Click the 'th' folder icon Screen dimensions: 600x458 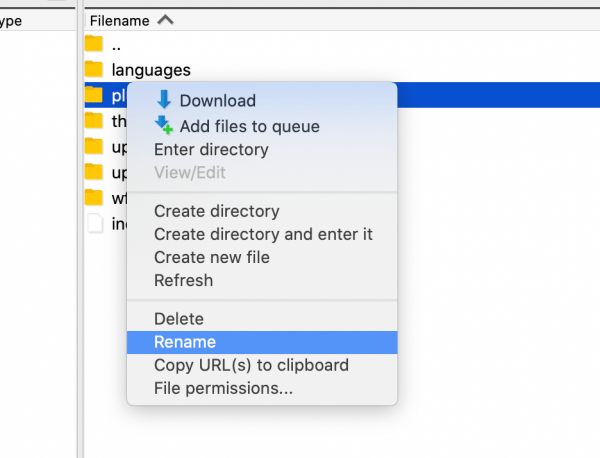click(94, 121)
